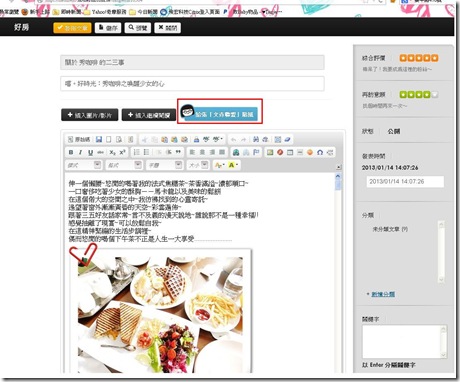Click the 關閉 close button in the top bar
The width and height of the screenshot is (460, 382).
[168, 28]
